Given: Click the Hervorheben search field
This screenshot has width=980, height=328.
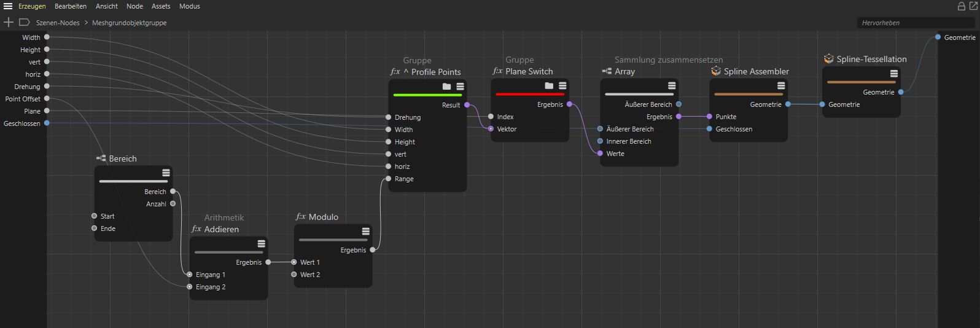Looking at the screenshot, I should pos(915,23).
